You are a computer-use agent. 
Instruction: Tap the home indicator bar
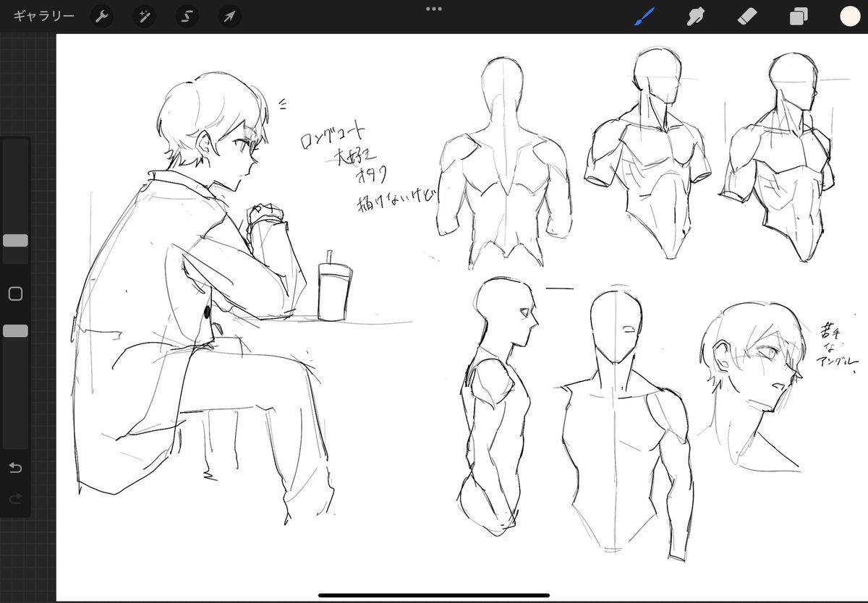point(434,596)
